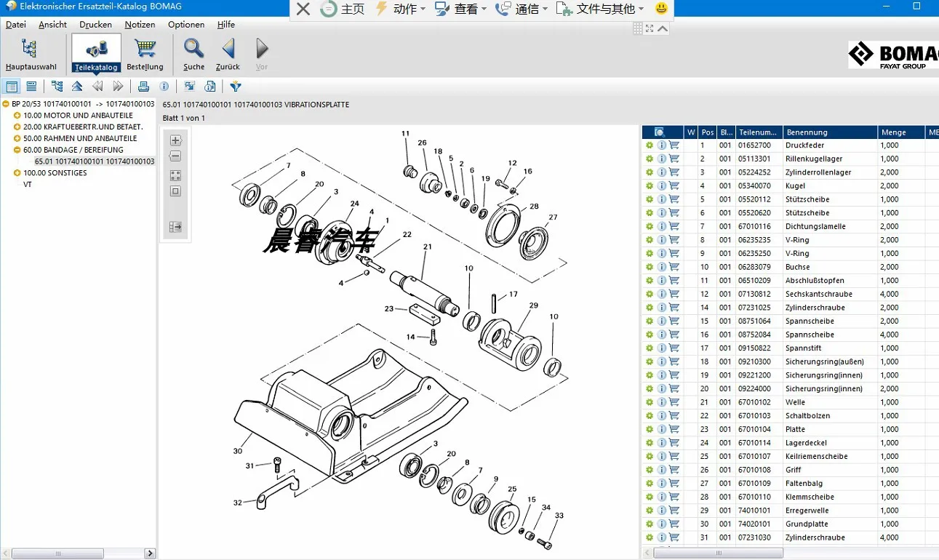
Task: Click green gear icon for Zylinderrollenlager row
Action: click(x=650, y=172)
